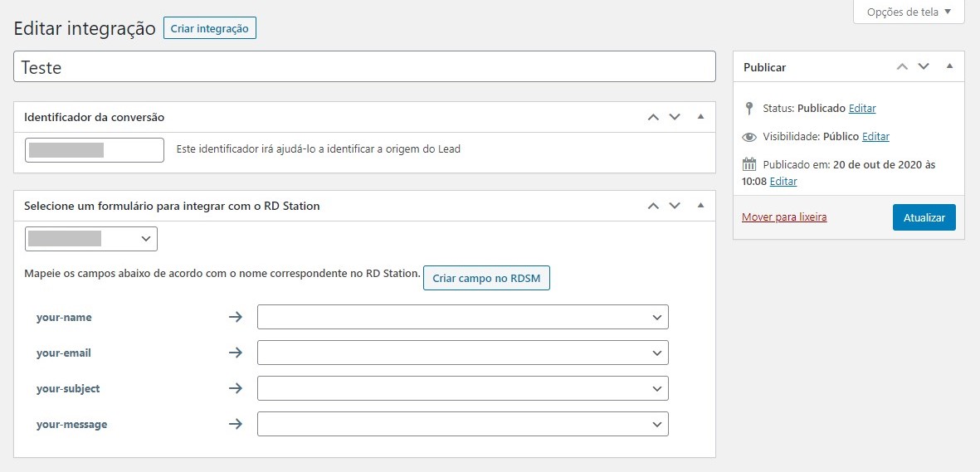This screenshot has width=980, height=472.
Task: Move Identificador da conversão panel up
Action: point(653,117)
